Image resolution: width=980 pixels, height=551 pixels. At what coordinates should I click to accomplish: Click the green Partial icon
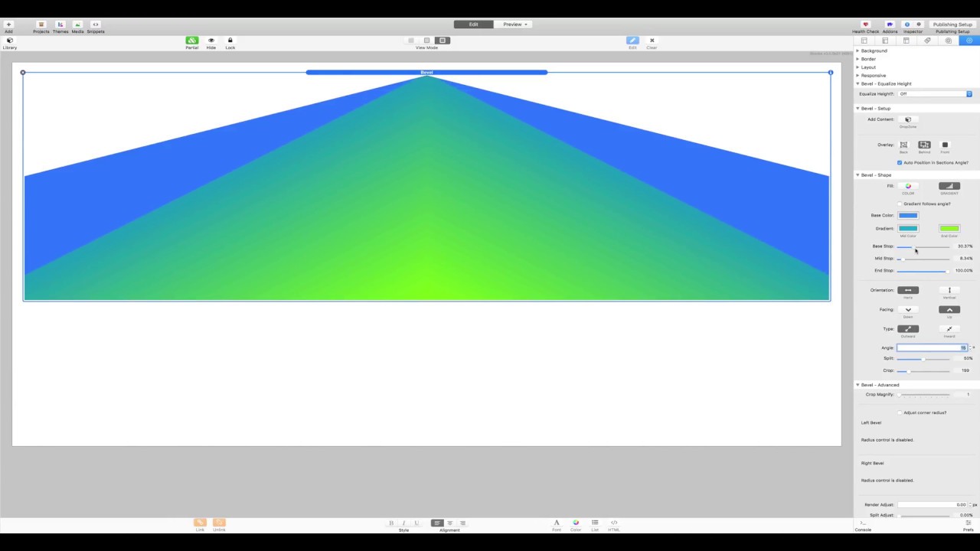[x=191, y=41]
